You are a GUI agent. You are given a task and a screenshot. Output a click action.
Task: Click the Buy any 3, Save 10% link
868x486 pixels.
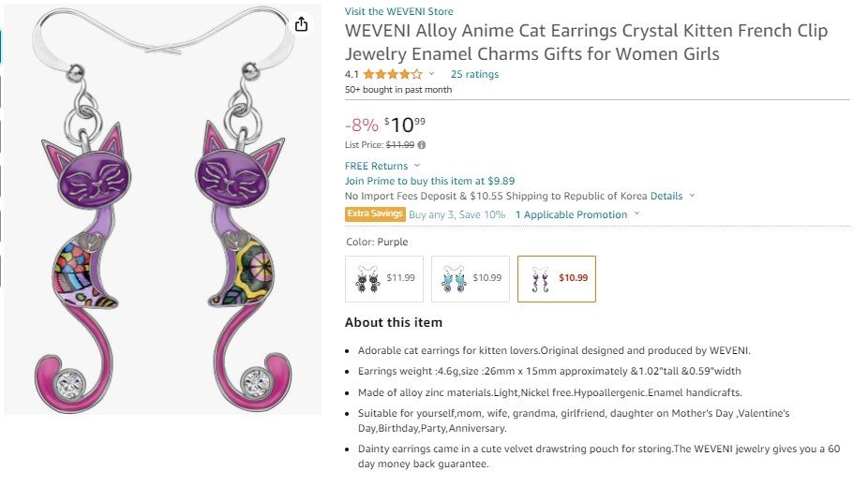456,214
